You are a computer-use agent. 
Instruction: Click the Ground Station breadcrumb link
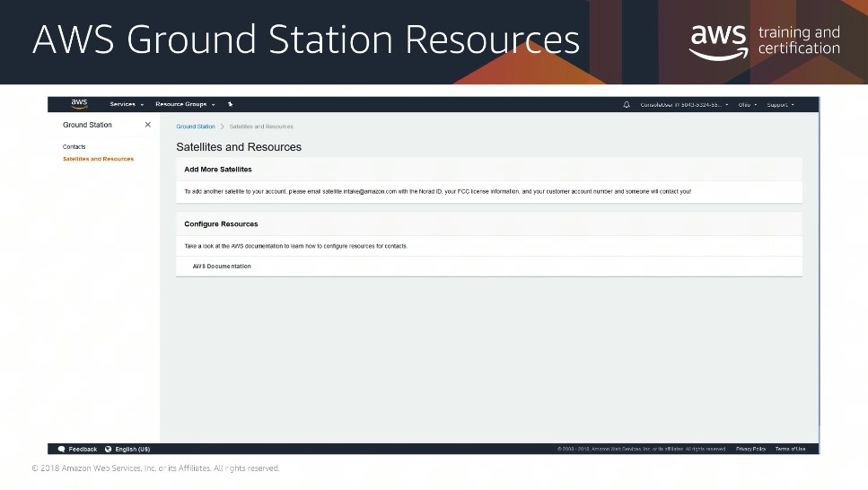point(196,127)
